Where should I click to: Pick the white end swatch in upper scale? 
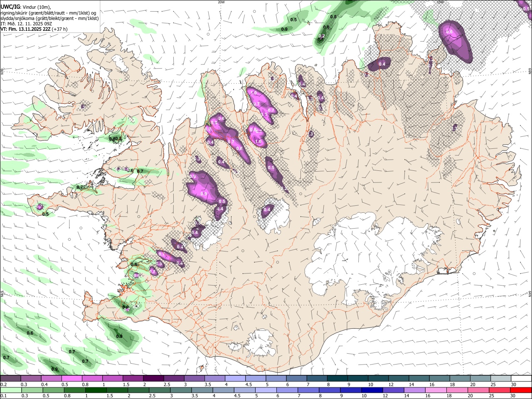click(x=521, y=379)
